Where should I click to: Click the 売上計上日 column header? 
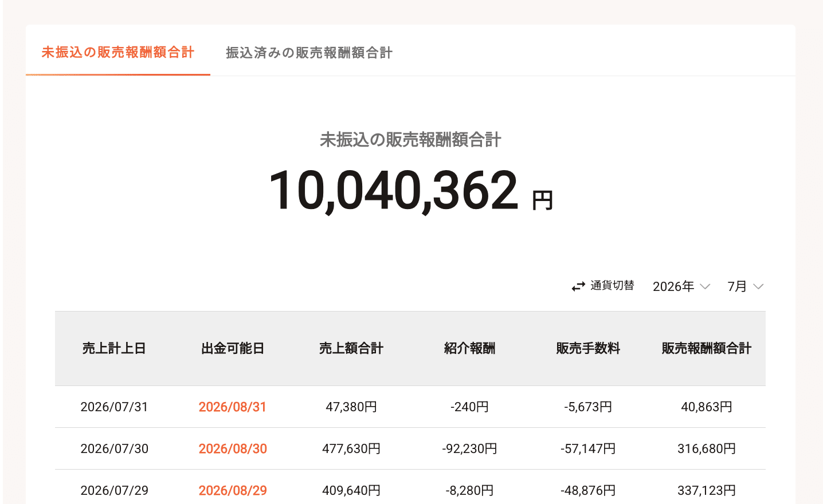(x=114, y=348)
